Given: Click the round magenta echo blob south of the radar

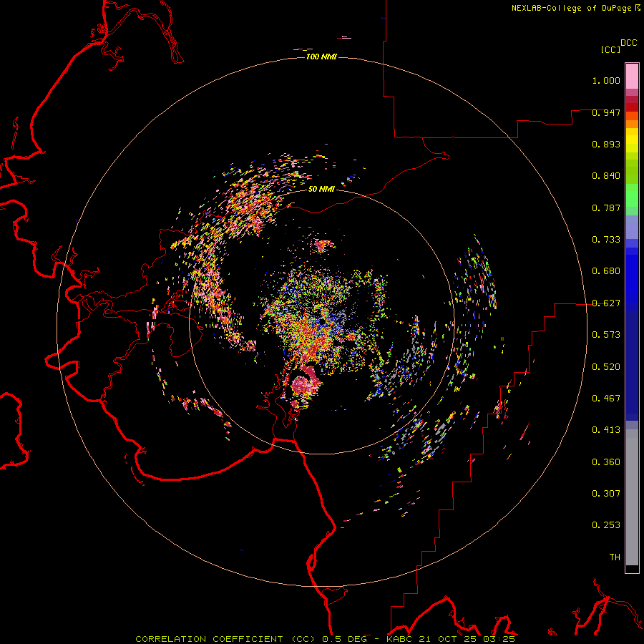Looking at the screenshot, I should [x=304, y=387].
